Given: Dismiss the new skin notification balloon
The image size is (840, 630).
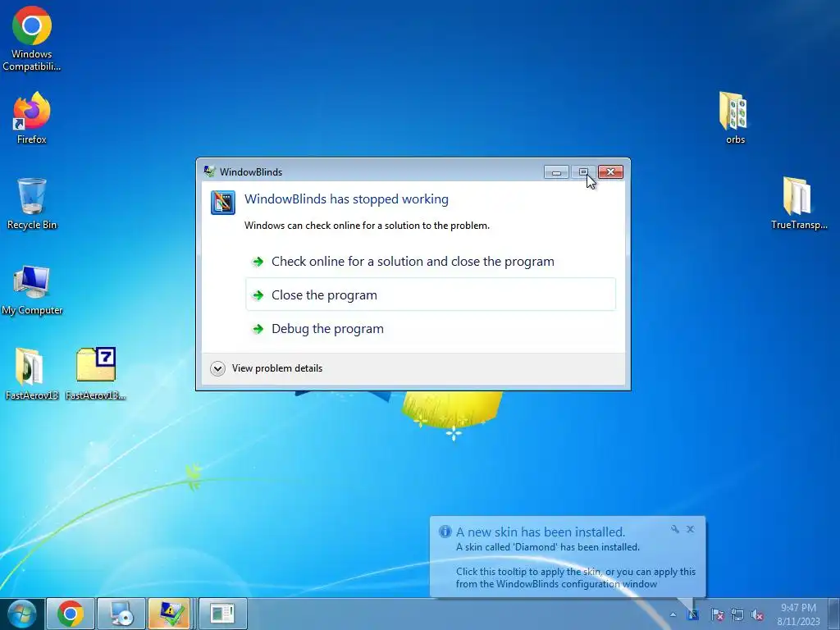Looking at the screenshot, I should point(691,529).
